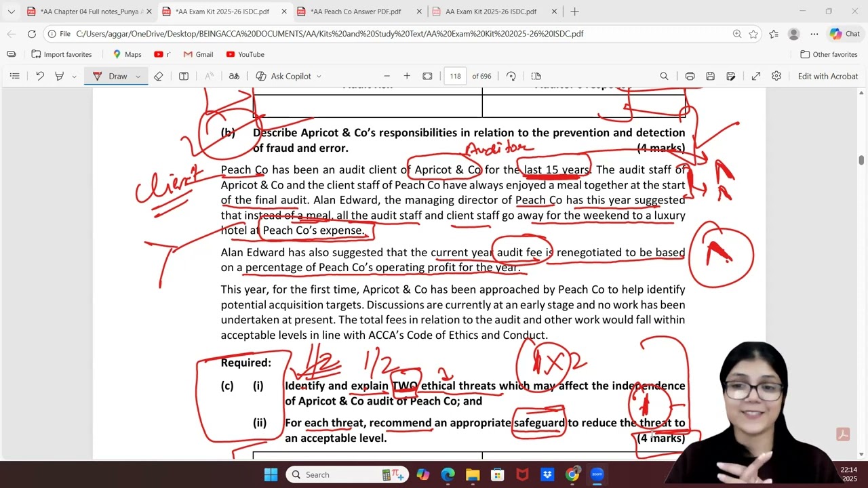Toggle the page view icon
This screenshot has width=868, height=488.
pyautogui.click(x=536, y=76)
